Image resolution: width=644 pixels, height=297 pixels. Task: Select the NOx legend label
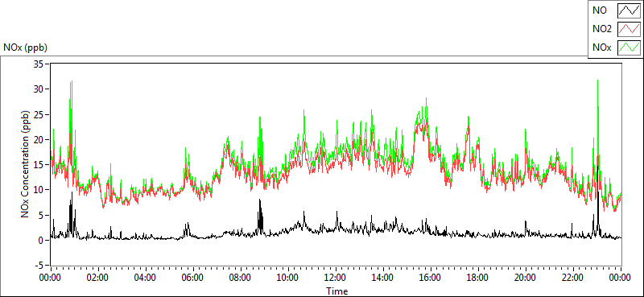(602, 47)
